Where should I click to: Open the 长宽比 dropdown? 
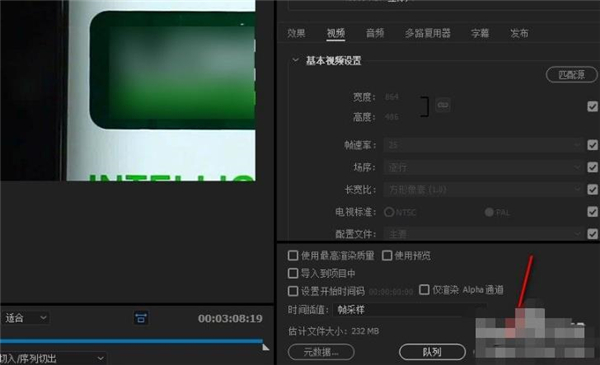click(483, 189)
